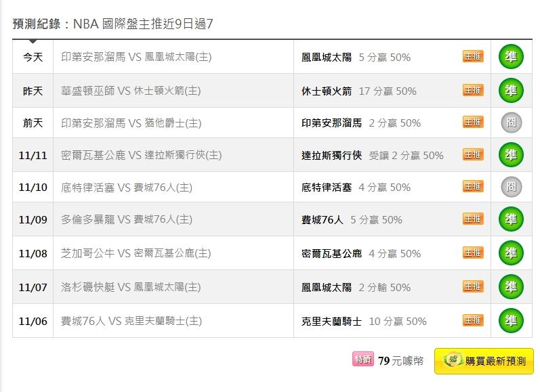Open the 洛杉磯快艇 VS 鳳凰城太陽 matchup

click(131, 287)
